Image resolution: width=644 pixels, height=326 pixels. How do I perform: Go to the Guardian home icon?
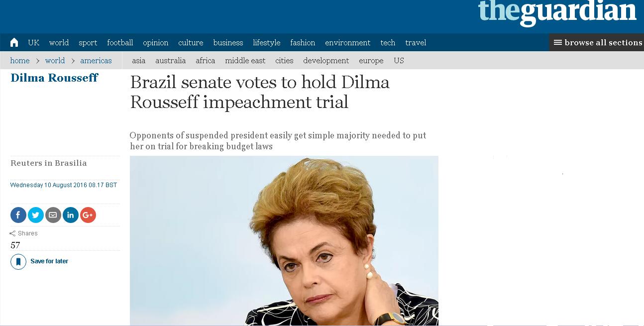(x=14, y=43)
